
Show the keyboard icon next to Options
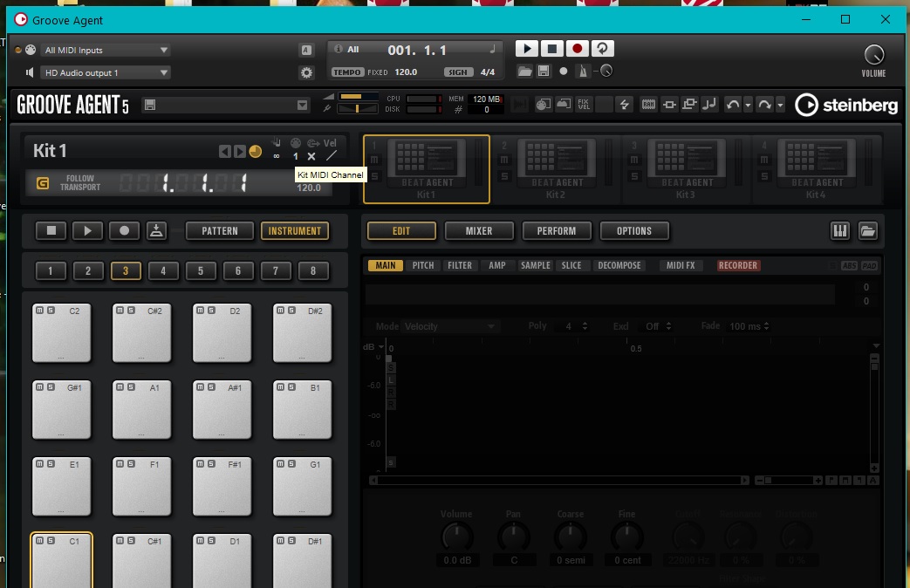click(x=840, y=231)
